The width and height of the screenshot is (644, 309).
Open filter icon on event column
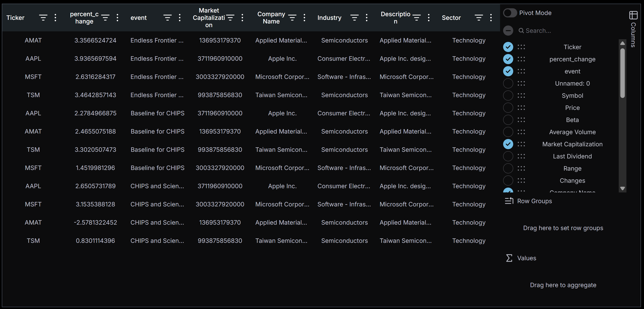point(167,18)
